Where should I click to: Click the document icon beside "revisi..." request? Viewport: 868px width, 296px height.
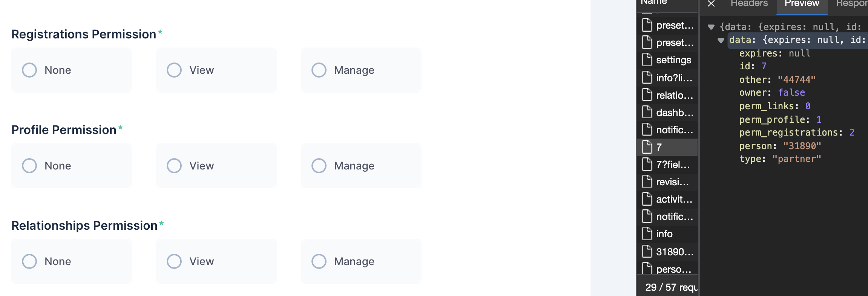tap(647, 182)
